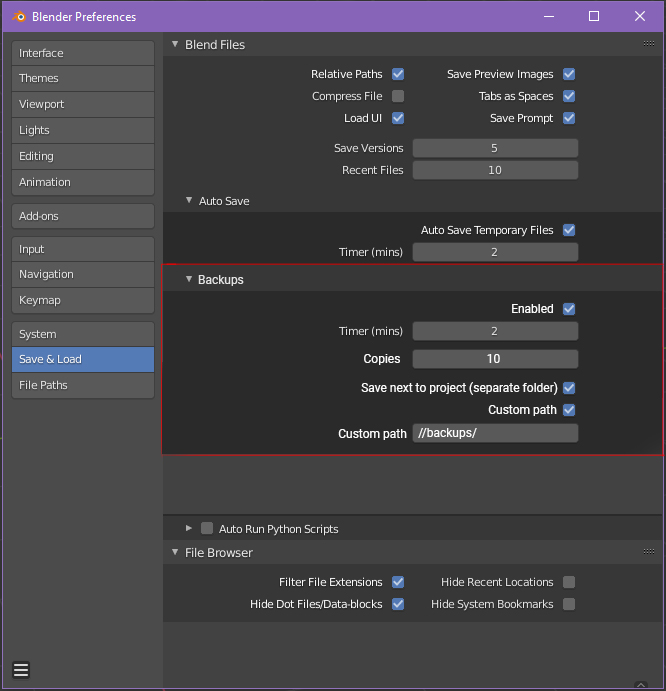This screenshot has width=666, height=691.
Task: Click the Recent Files value field
Action: click(495, 170)
